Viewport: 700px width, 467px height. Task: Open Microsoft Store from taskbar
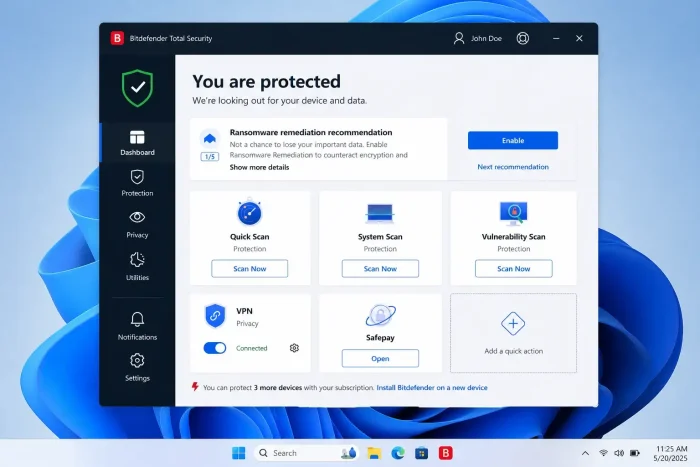(421, 453)
